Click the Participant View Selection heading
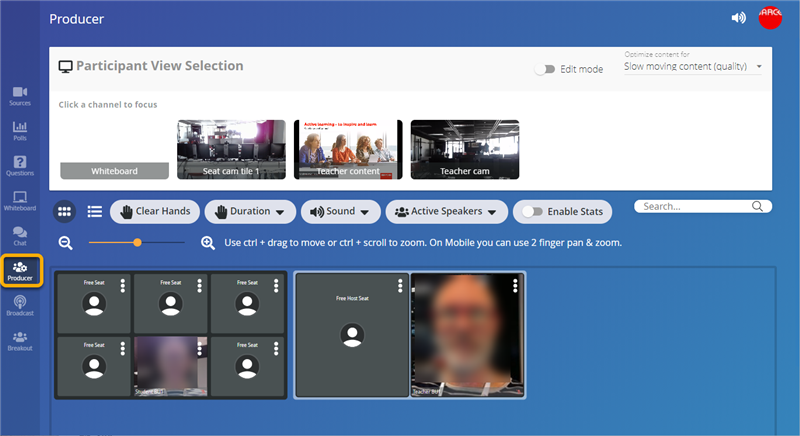Viewport: 800px width, 436px height. click(160, 66)
